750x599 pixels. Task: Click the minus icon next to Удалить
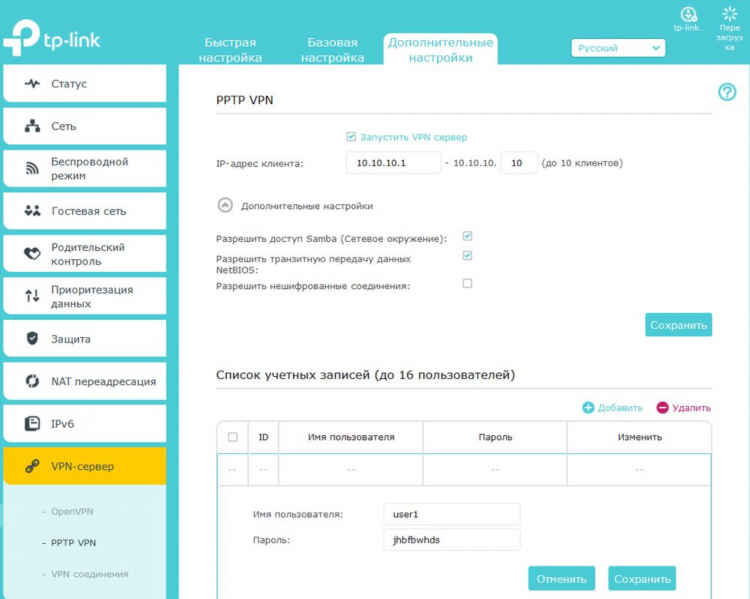[x=662, y=408]
